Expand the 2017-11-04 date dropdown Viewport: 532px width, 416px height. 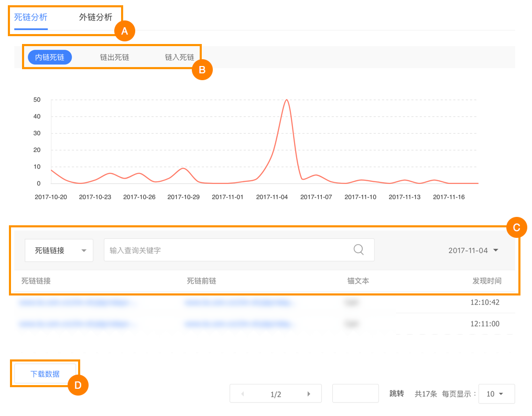coord(473,250)
